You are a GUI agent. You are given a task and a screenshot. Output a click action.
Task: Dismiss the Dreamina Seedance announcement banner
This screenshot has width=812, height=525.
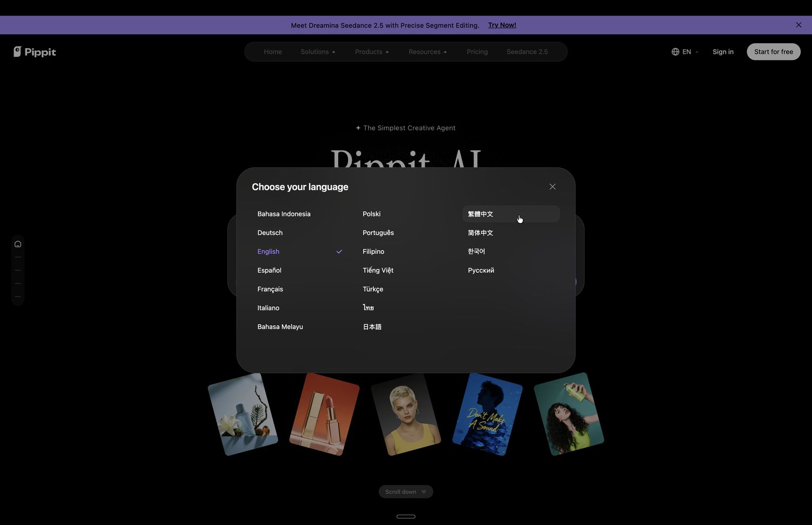(x=798, y=25)
